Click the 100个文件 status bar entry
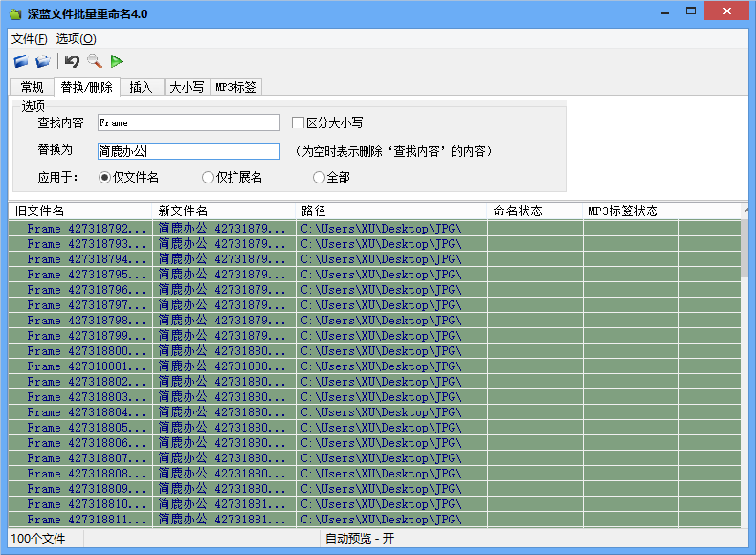This screenshot has width=756, height=555. pos(38,539)
